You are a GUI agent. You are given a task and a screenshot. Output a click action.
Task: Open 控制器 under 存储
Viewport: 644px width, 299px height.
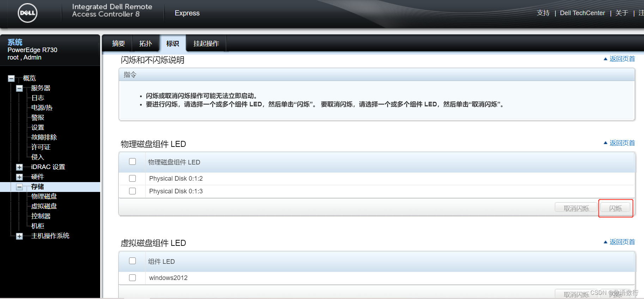(x=41, y=216)
